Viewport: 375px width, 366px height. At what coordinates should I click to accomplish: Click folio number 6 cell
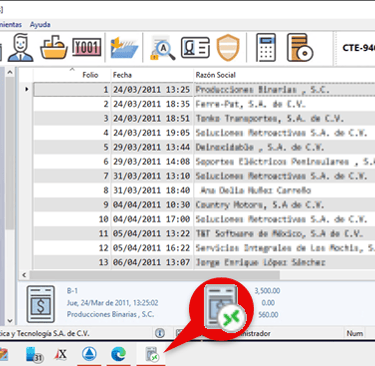[72, 161]
